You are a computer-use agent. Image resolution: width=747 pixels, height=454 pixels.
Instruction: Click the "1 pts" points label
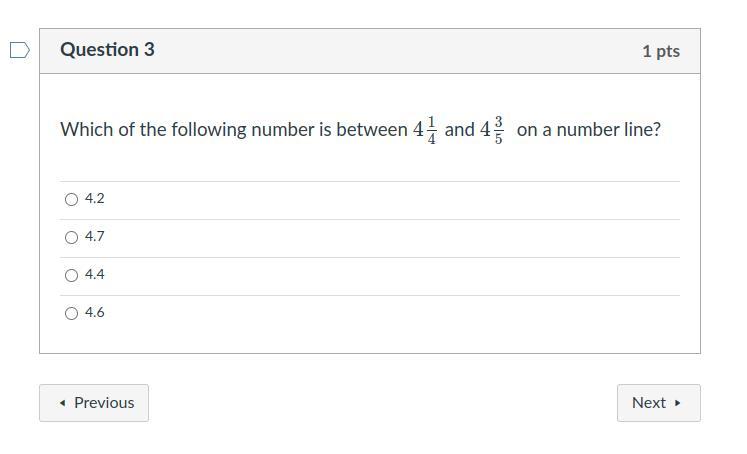click(660, 51)
